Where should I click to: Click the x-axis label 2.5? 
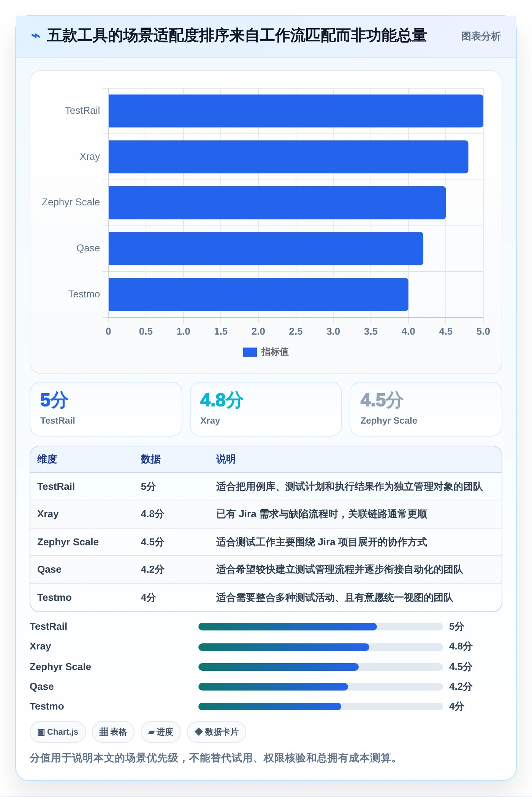tap(296, 331)
